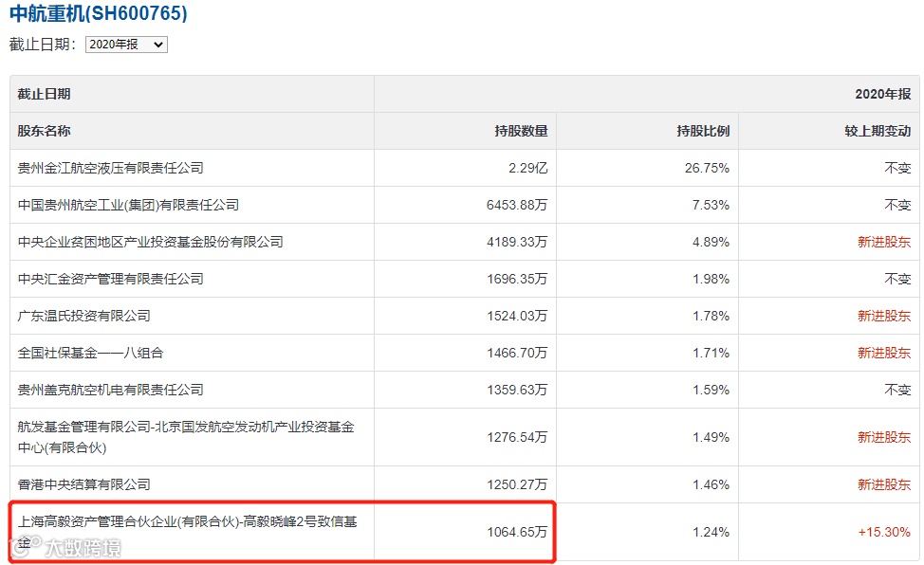Select shareholder 上海高毅资产管理合伙企业-高毅晓峰2号致信基金
Screen dimensions: 924x565
188,532
